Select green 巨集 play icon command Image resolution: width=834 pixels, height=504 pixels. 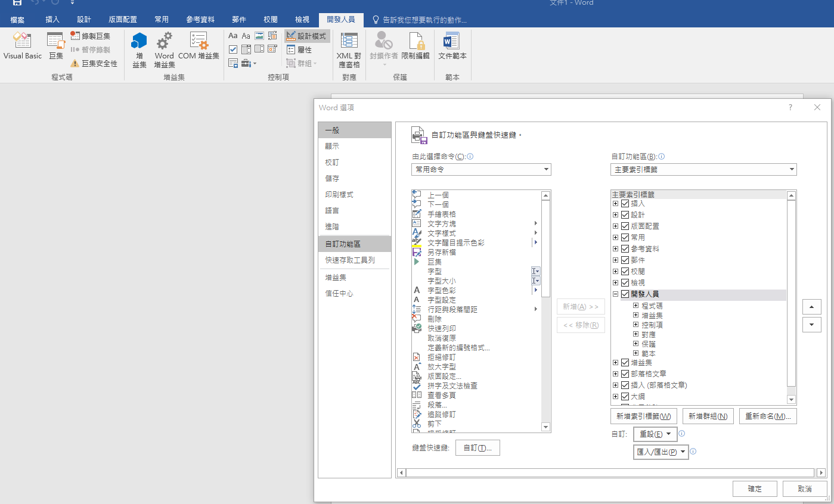point(417,262)
